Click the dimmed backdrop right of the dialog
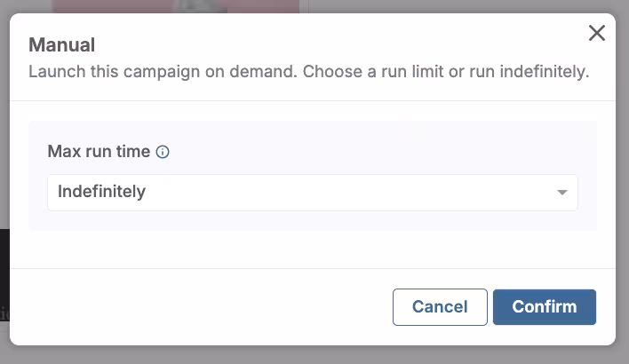This screenshot has height=364, width=629. (623, 178)
